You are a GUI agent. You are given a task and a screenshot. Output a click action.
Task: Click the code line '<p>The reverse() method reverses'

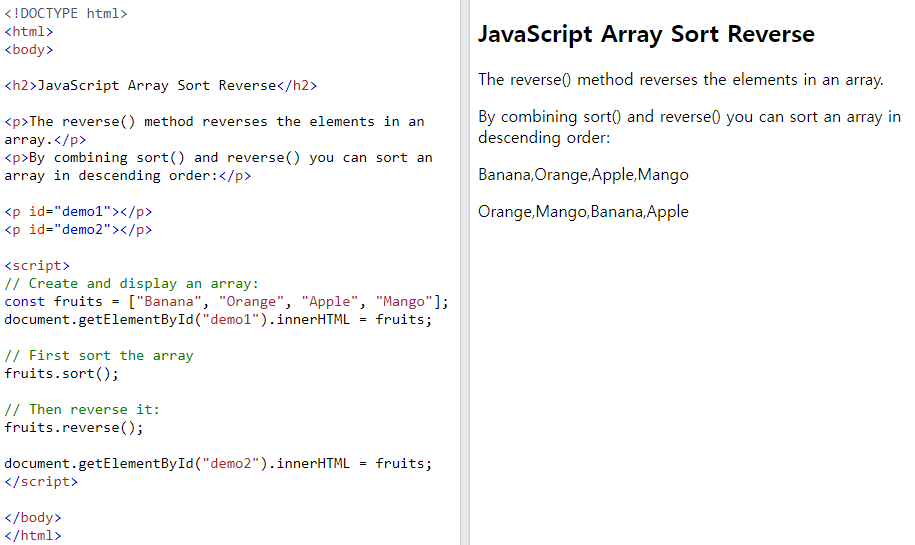pyautogui.click(x=214, y=122)
